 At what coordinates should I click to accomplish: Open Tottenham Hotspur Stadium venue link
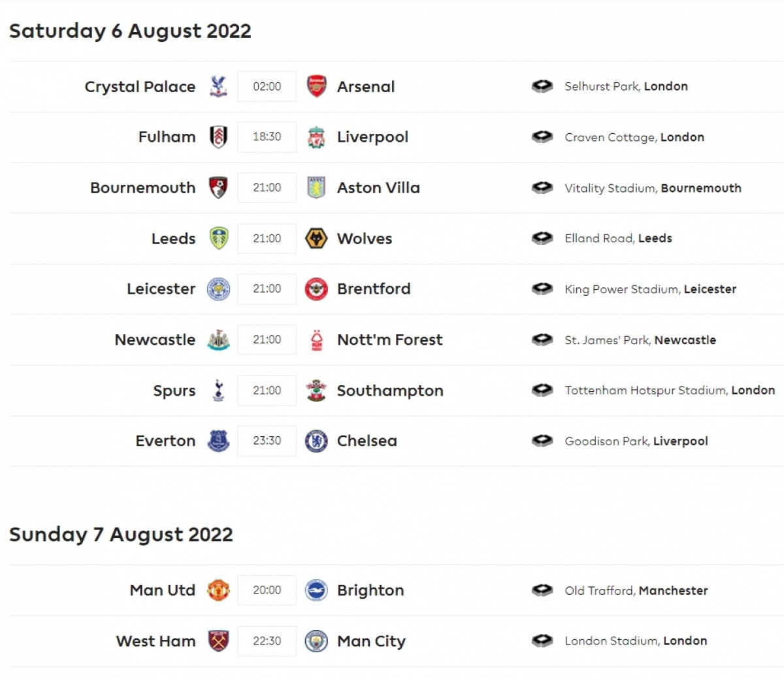(669, 390)
